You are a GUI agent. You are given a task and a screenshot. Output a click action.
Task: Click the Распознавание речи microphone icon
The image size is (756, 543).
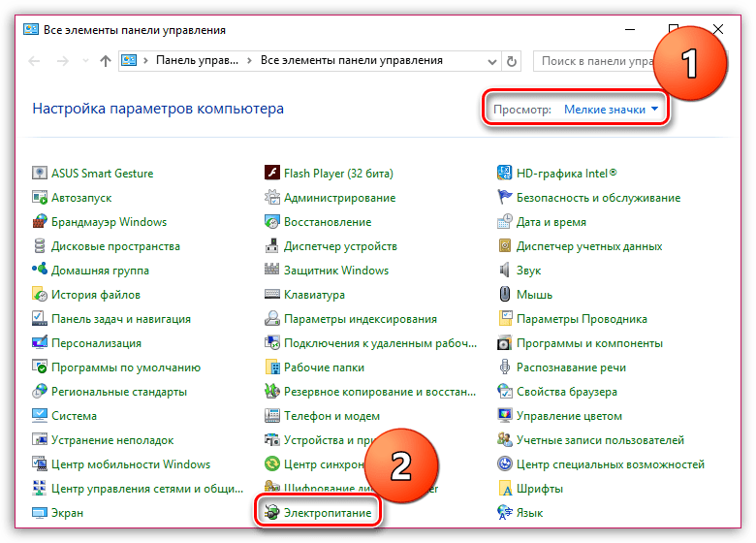[504, 367]
